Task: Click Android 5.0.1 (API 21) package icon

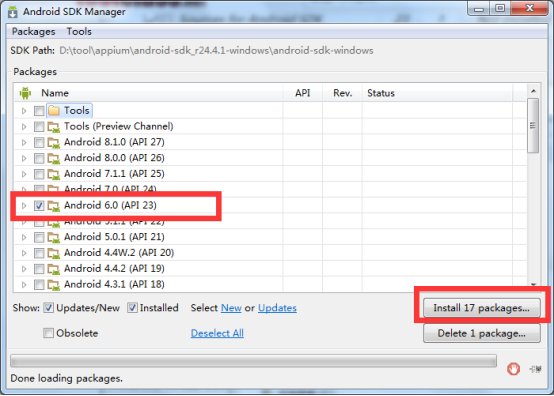Action: click(54, 238)
